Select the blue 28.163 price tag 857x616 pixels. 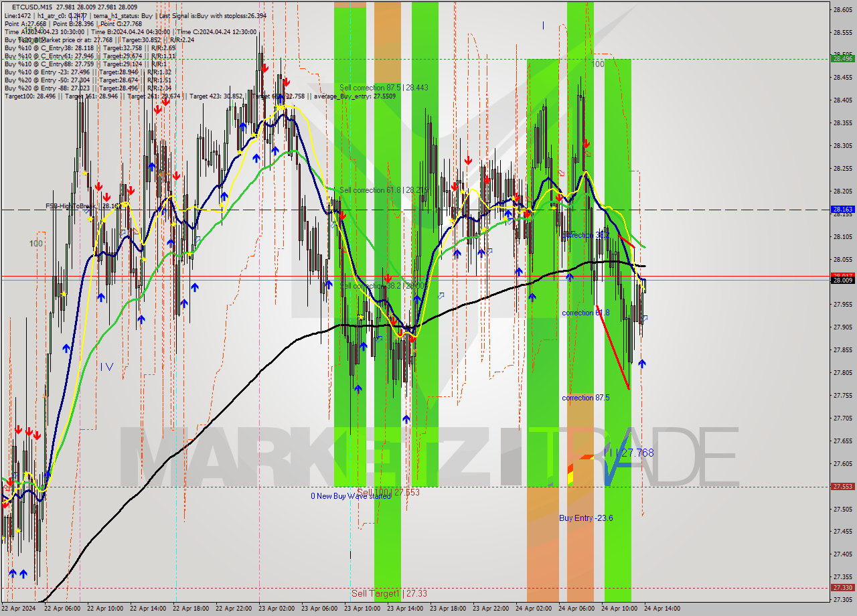click(x=842, y=210)
